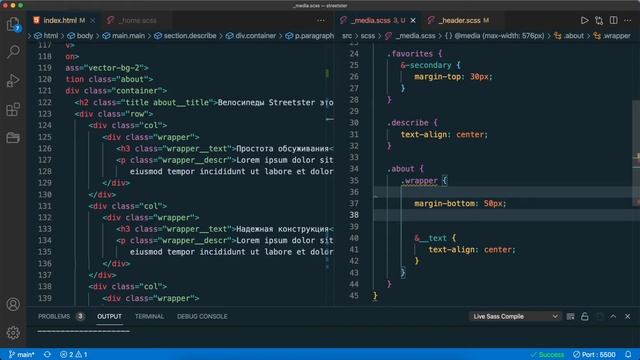
Task: Select .about in right breadcrumb
Action: 569,36
